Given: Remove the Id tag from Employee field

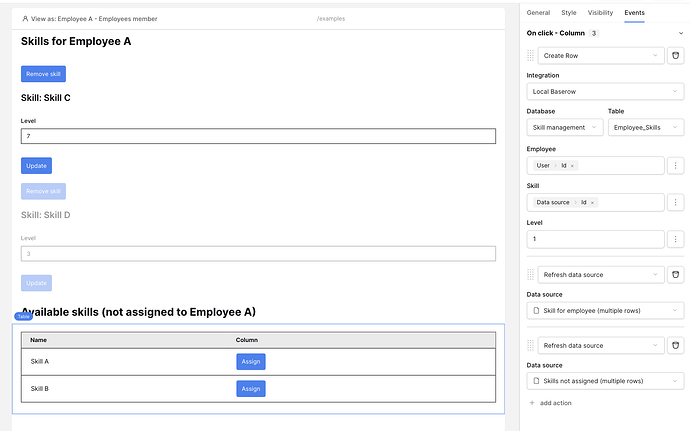Looking at the screenshot, I should [x=572, y=166].
